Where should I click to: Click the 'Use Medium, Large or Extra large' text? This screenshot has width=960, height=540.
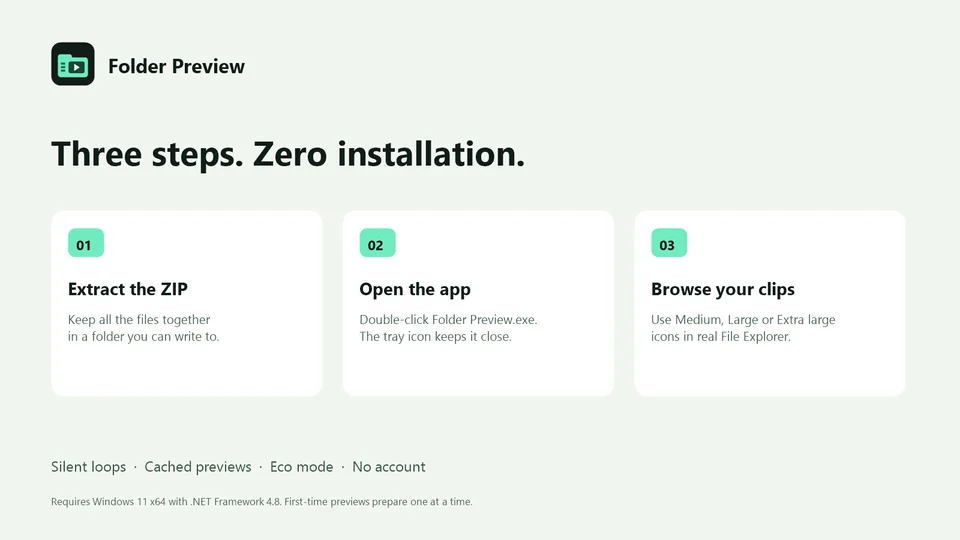tap(743, 320)
